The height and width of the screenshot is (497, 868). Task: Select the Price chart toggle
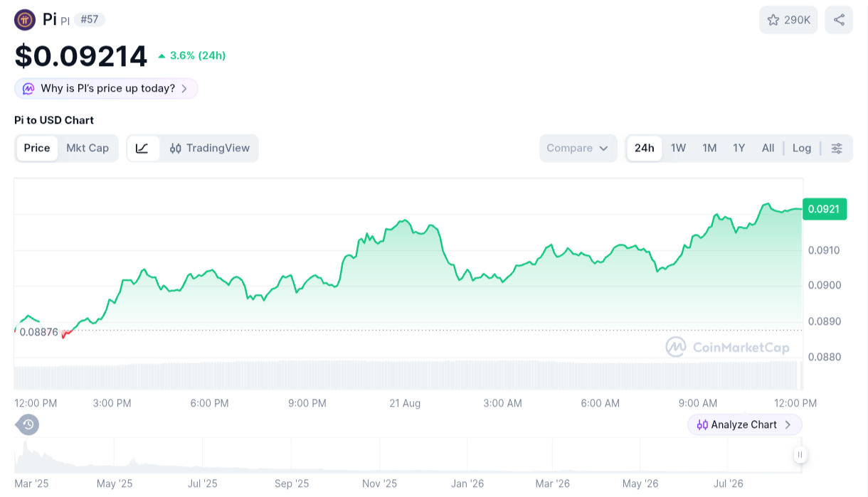tap(37, 148)
